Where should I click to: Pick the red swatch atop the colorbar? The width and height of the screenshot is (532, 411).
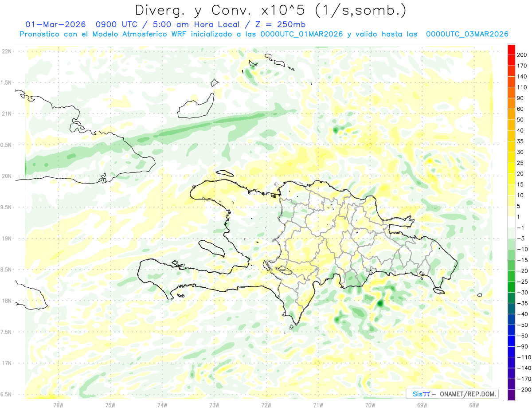point(512,50)
